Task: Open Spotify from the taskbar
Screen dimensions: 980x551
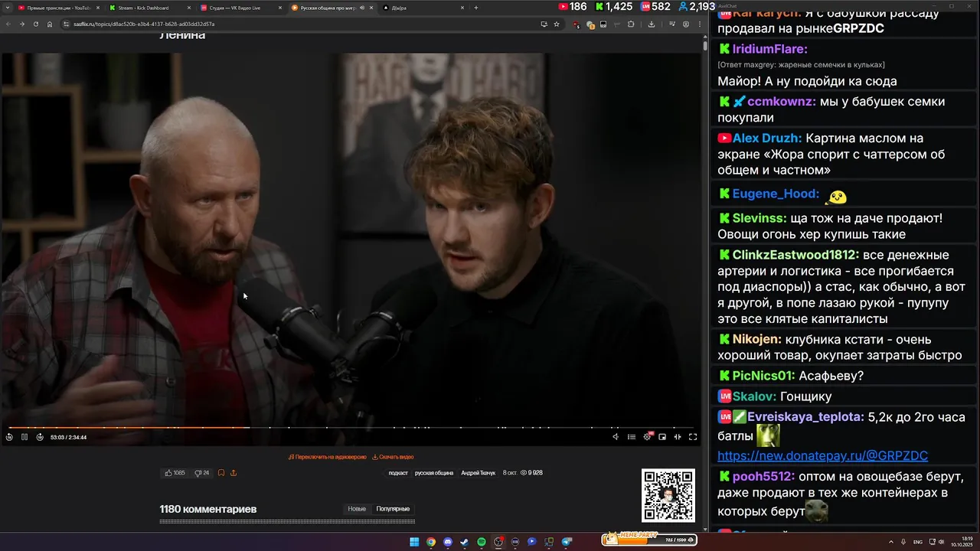Action: point(482,542)
